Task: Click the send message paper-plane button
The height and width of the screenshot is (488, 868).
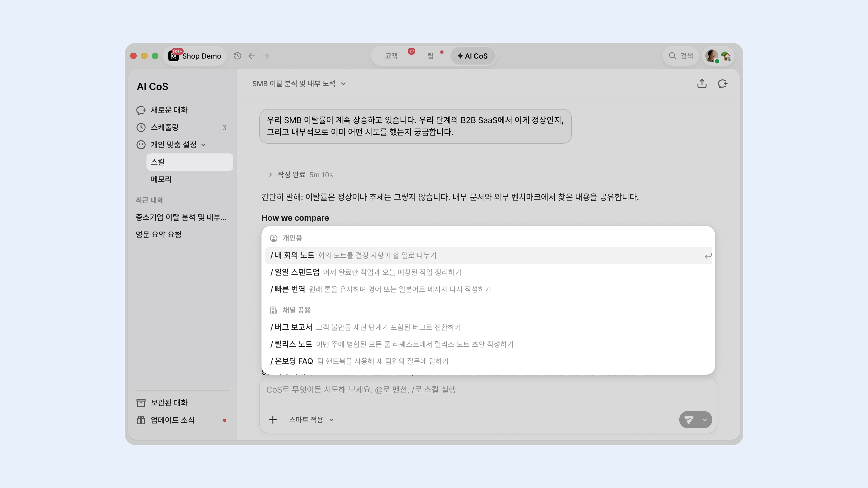Action: [688, 420]
